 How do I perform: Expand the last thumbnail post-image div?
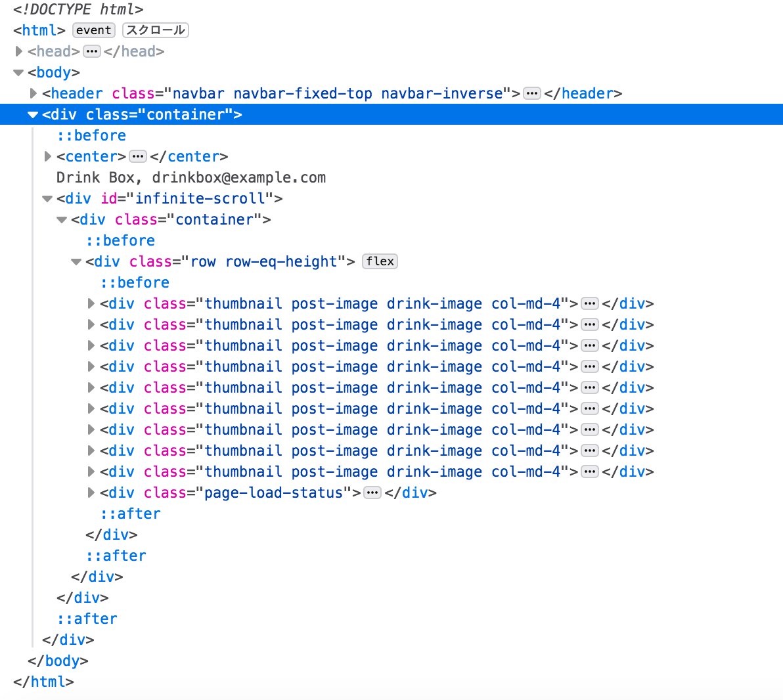pos(91,471)
